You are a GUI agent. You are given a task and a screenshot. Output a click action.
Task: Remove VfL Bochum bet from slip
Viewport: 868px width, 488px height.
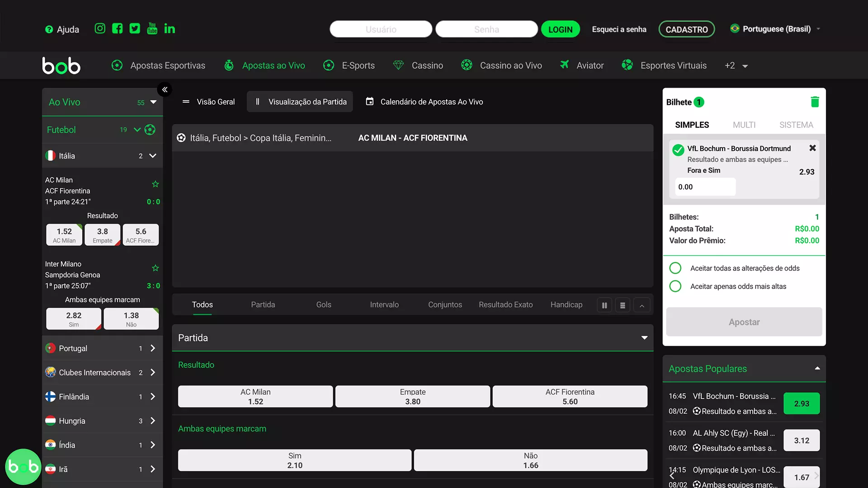(812, 148)
